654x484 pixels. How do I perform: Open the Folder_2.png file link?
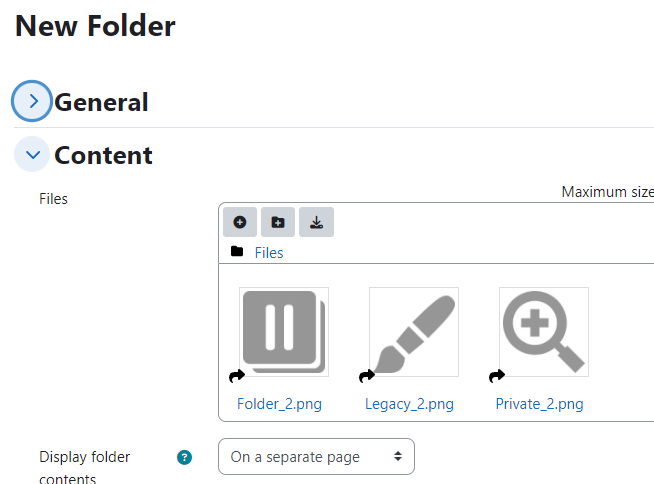point(279,404)
